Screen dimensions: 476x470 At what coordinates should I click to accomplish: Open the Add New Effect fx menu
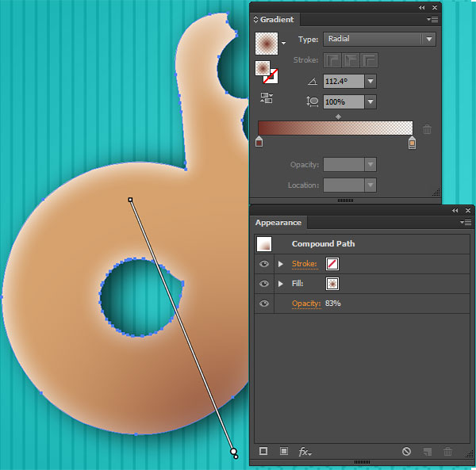(x=305, y=452)
